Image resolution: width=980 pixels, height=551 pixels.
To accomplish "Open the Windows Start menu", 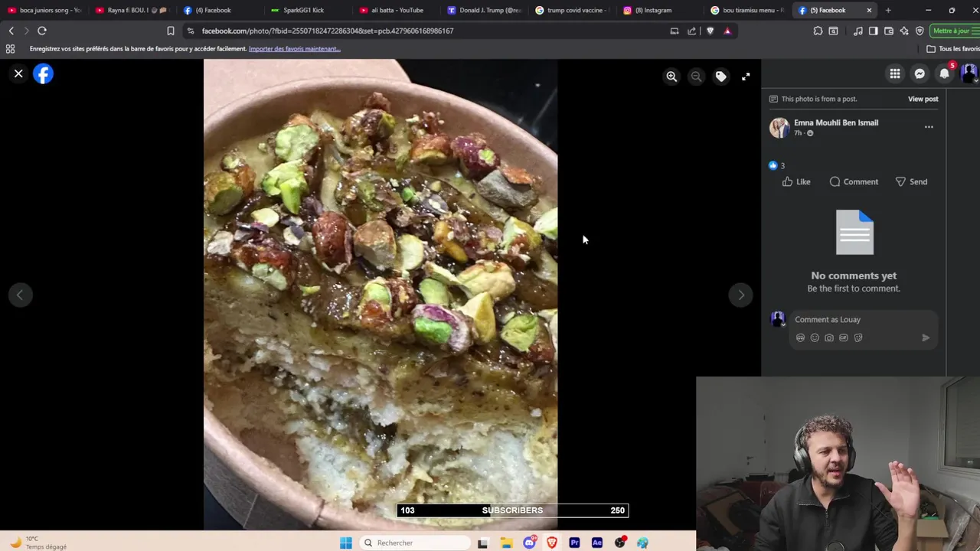I will [346, 543].
